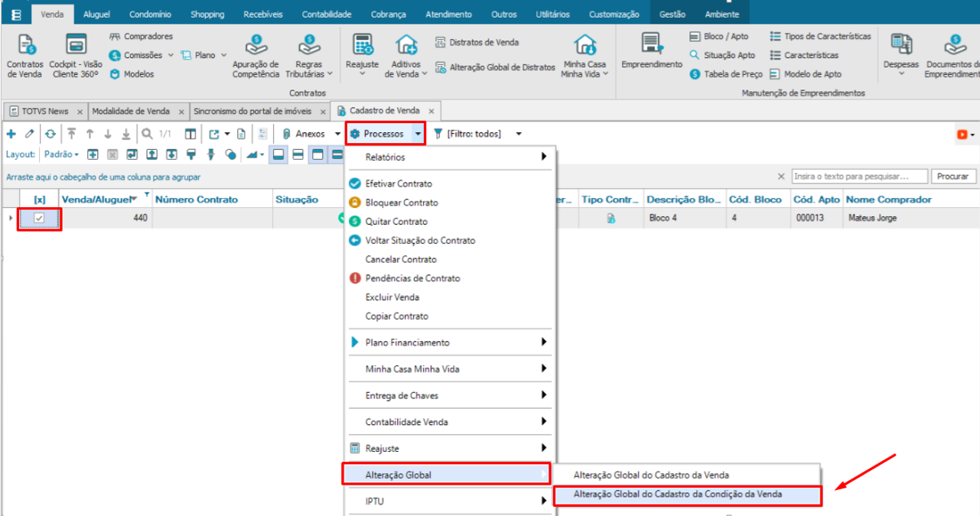The width and height of the screenshot is (980, 516).
Task: Open Situação Apto
Action: [721, 55]
